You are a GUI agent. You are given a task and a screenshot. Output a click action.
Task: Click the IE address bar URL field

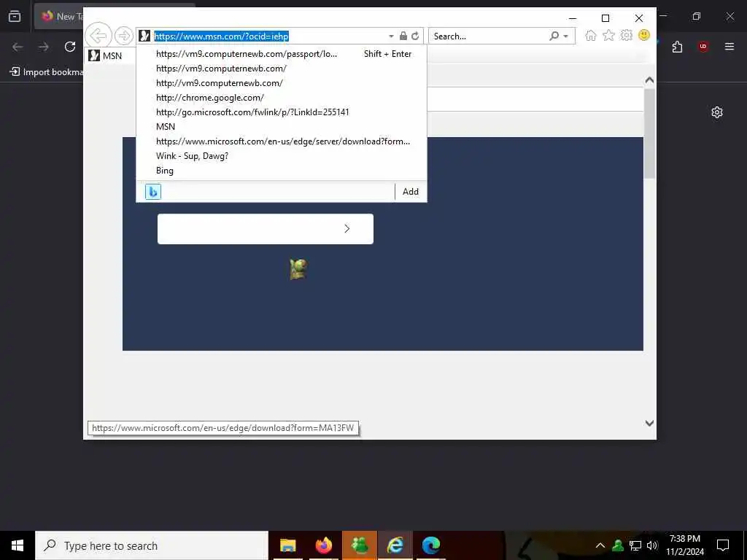point(268,36)
